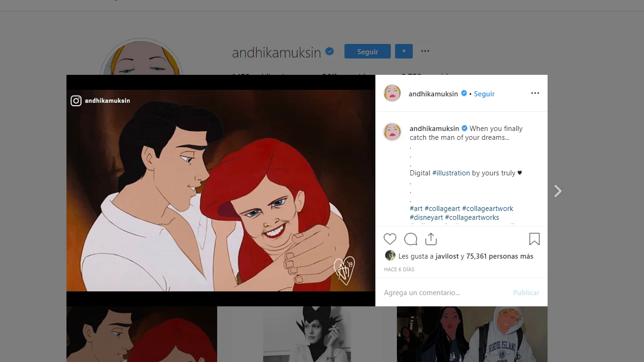Viewport: 644px width, 362px height.
Task: Save the post with the bookmark icon
Action: click(x=534, y=239)
